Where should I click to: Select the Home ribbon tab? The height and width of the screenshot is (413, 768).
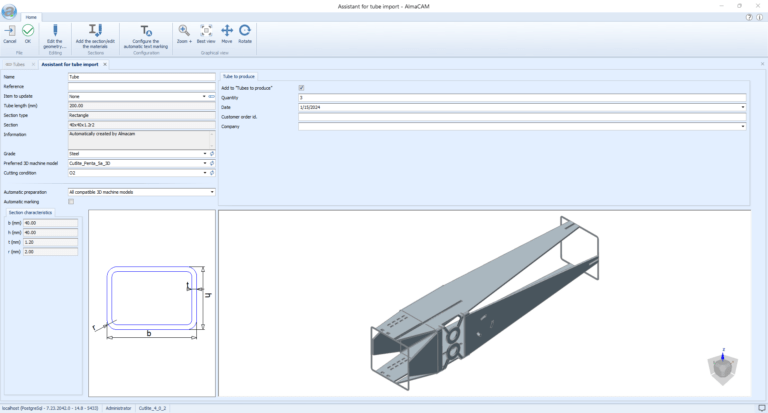(31, 18)
